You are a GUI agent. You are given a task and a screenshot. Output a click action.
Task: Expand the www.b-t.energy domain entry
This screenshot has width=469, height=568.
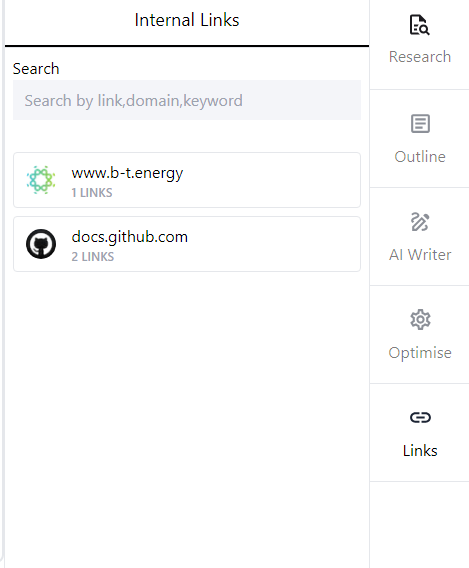pos(187,180)
